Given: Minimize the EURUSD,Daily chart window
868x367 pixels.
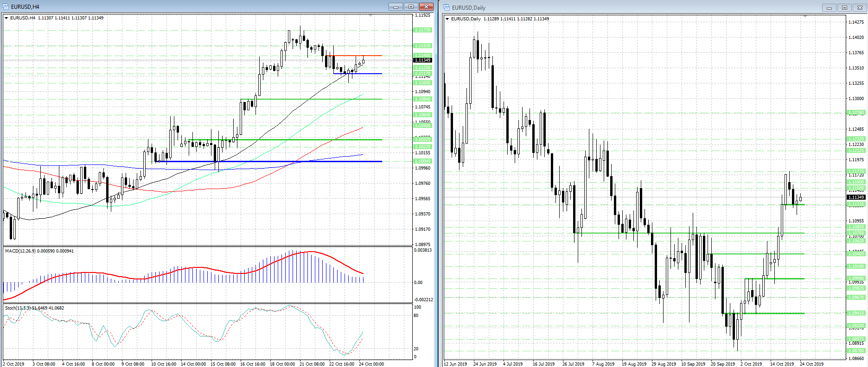Looking at the screenshot, I should [830, 7].
